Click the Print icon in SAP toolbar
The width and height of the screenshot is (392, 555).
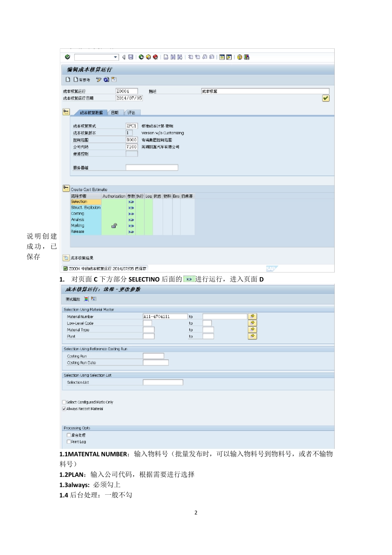point(166,57)
